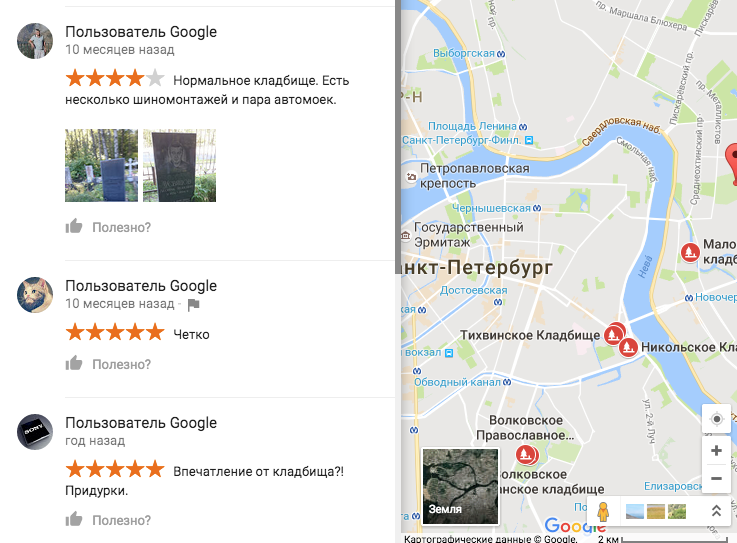This screenshot has width=737, height=543.
Task: Select the Никольское кладбище red marker
Action: [x=628, y=347]
